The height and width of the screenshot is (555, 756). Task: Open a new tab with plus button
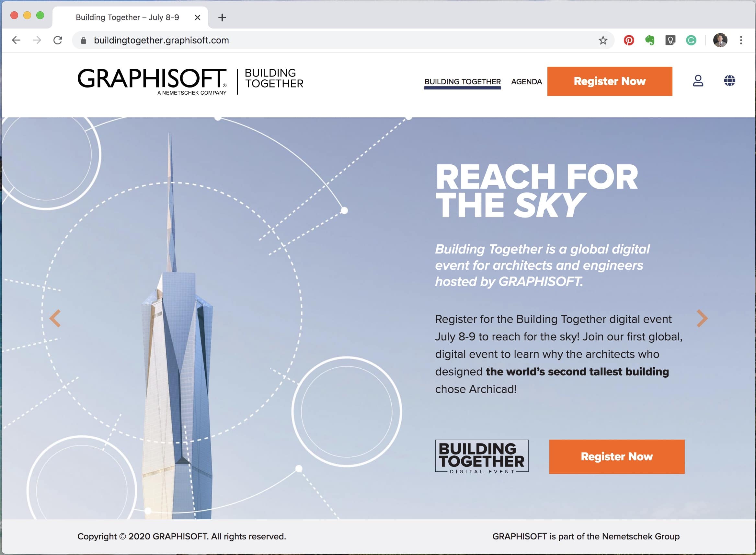pos(222,18)
